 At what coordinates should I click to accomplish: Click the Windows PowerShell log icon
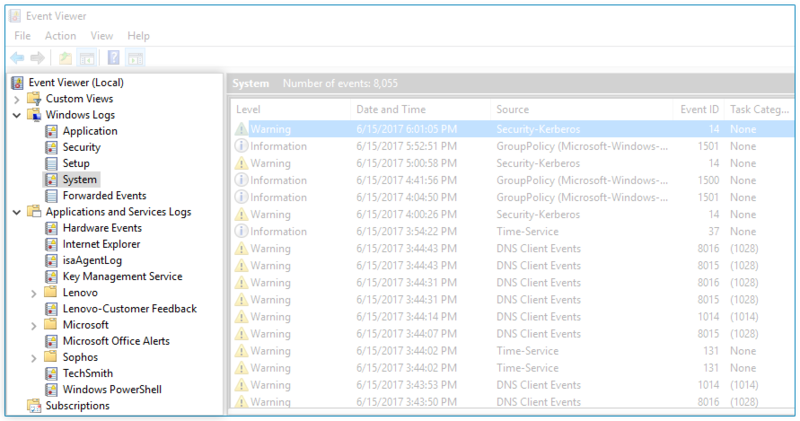(x=52, y=389)
